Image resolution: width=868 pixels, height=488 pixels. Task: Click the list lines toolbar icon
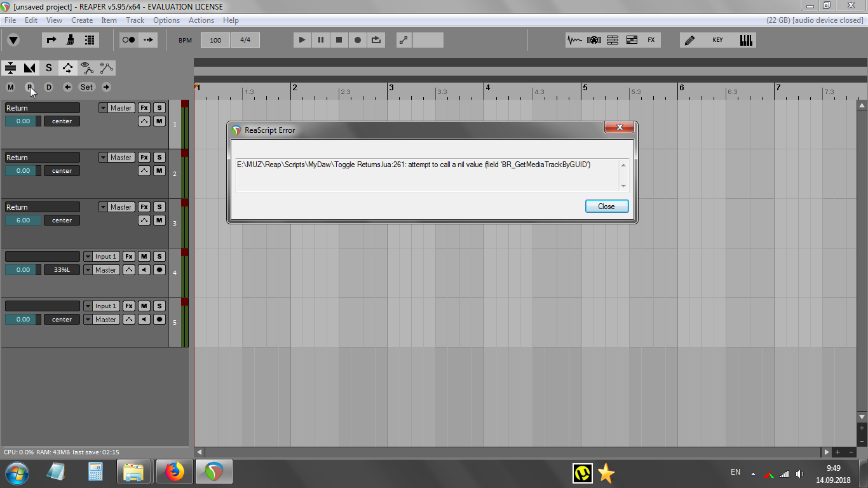[90, 40]
